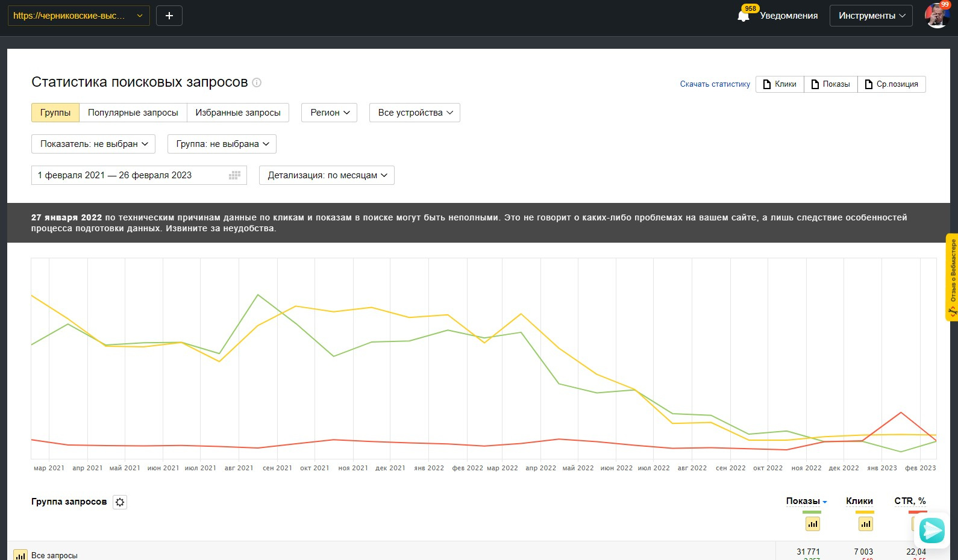Toggle Клики chart line display
The height and width of the screenshot is (560, 958).
point(865,524)
